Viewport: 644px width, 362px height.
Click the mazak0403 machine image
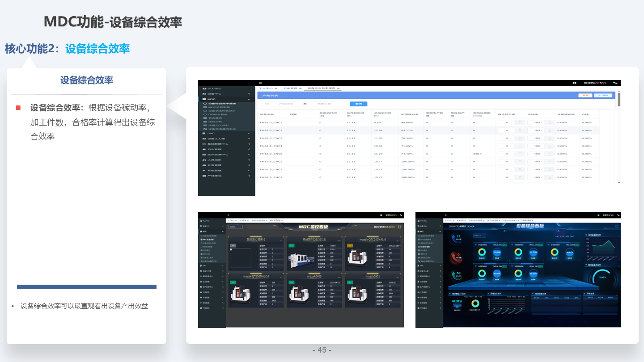(x=299, y=294)
